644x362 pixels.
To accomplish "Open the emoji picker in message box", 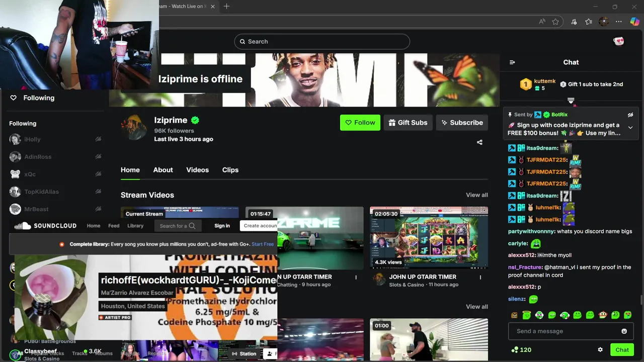I will coord(624,331).
